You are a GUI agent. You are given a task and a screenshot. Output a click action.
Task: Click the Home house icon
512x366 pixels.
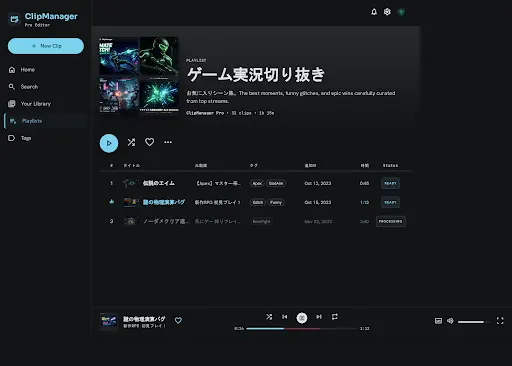point(12,70)
